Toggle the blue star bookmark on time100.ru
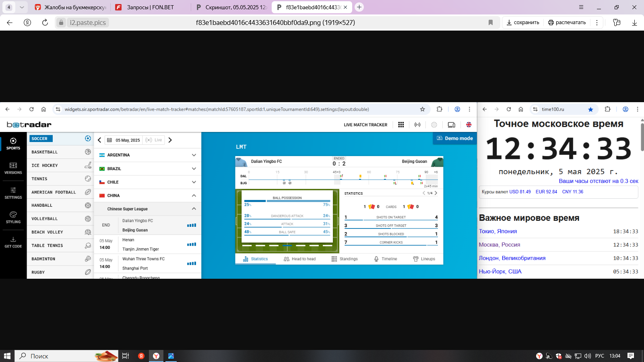Viewport: 644px width, 362px height. click(590, 109)
